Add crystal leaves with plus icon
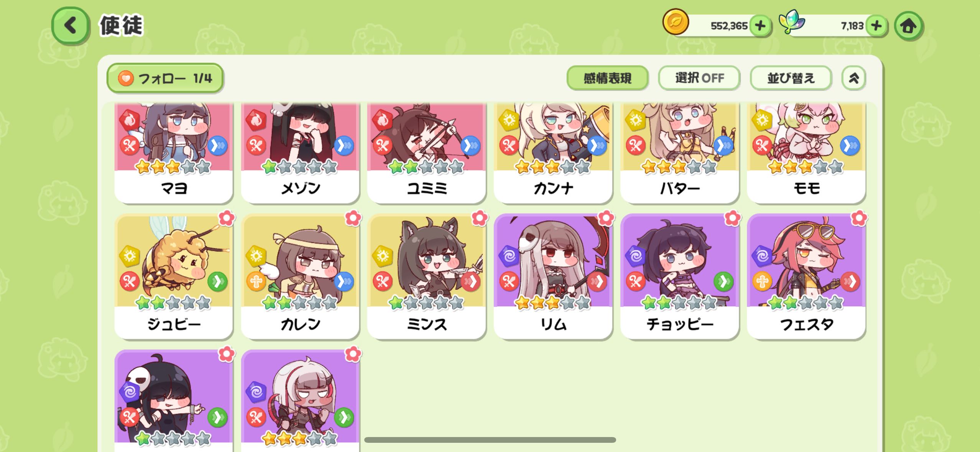Viewport: 980px width, 452px height. [876, 26]
